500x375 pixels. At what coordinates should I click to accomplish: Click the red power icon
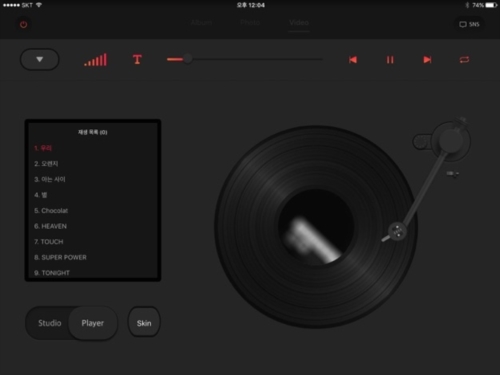[x=23, y=24]
